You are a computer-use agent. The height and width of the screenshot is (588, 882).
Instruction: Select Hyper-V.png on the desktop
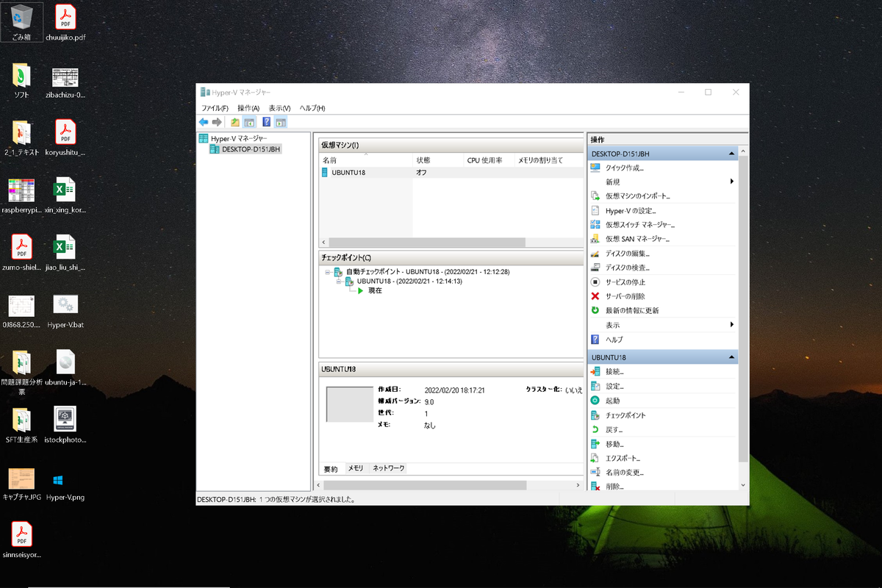coord(65,487)
